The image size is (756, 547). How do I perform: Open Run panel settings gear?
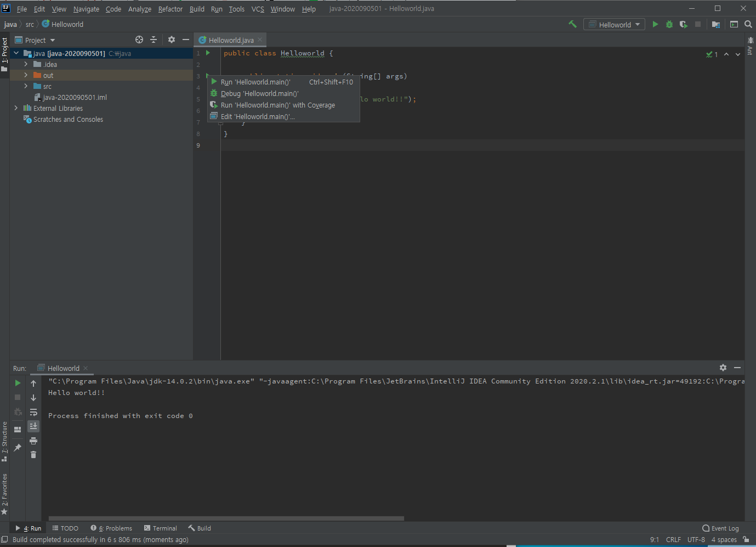pos(723,368)
